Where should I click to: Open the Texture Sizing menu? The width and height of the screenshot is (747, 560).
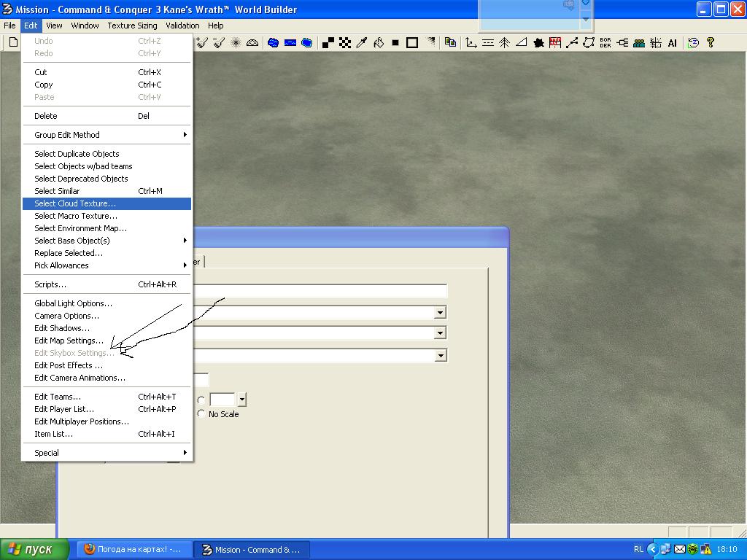(132, 26)
